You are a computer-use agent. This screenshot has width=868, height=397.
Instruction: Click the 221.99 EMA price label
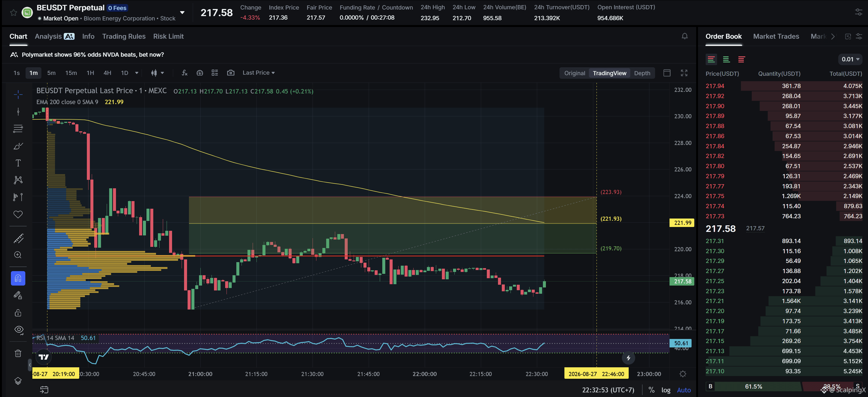point(682,223)
